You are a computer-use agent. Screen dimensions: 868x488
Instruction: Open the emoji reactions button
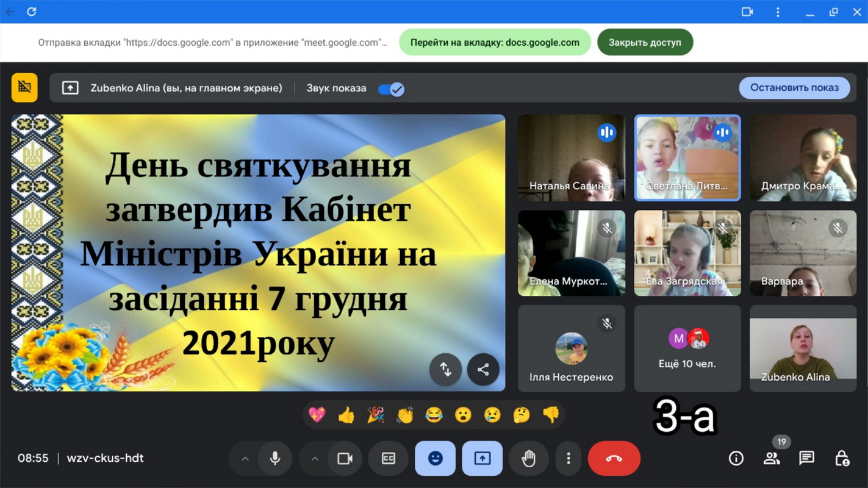435,458
